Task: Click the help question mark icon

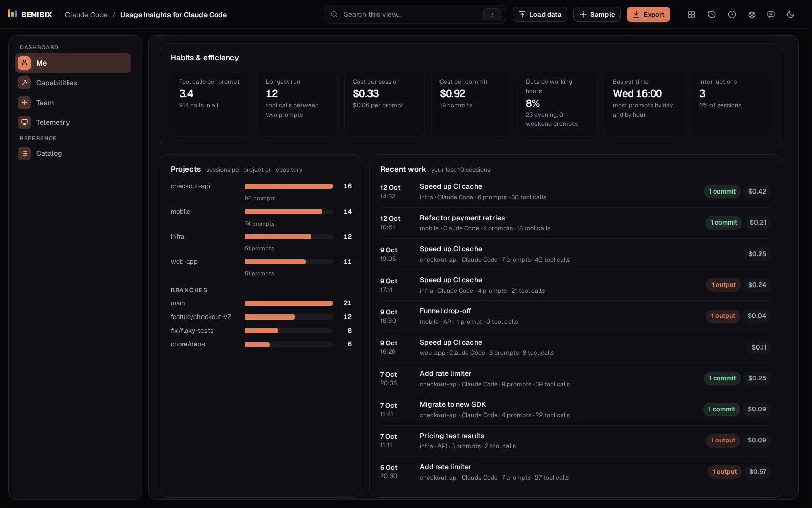Action: tap(732, 14)
